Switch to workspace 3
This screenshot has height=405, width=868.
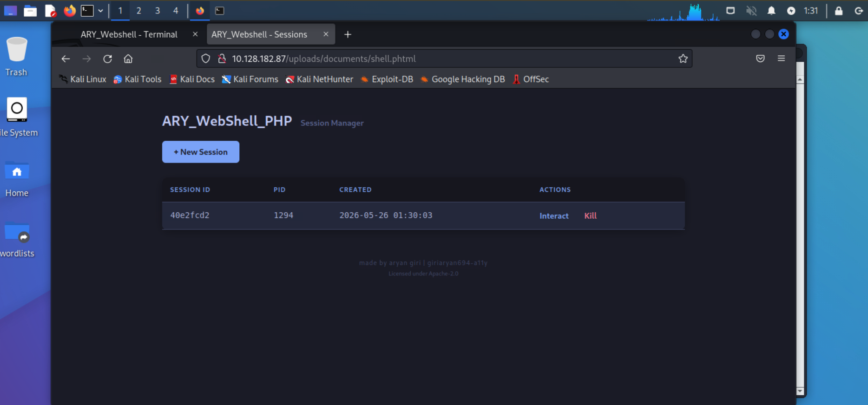[157, 10]
